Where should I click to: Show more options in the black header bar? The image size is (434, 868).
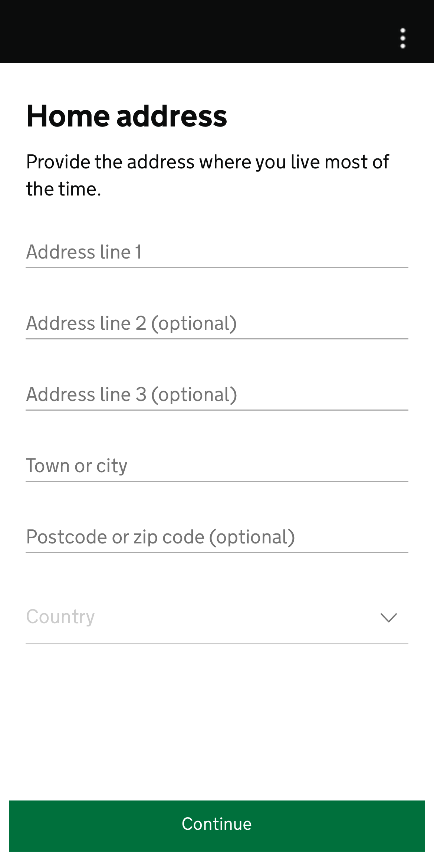click(x=403, y=38)
